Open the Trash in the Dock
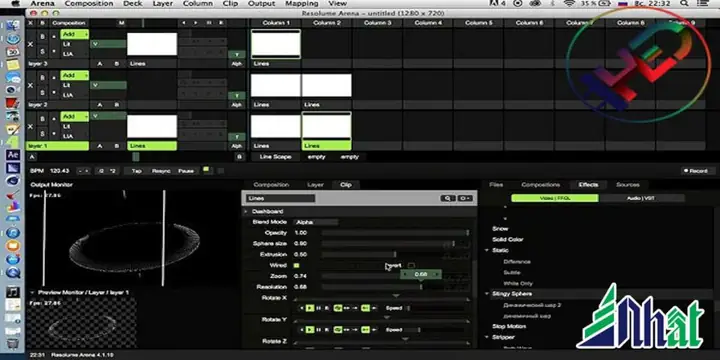Screen dimensions: 720x360 pos(13,343)
